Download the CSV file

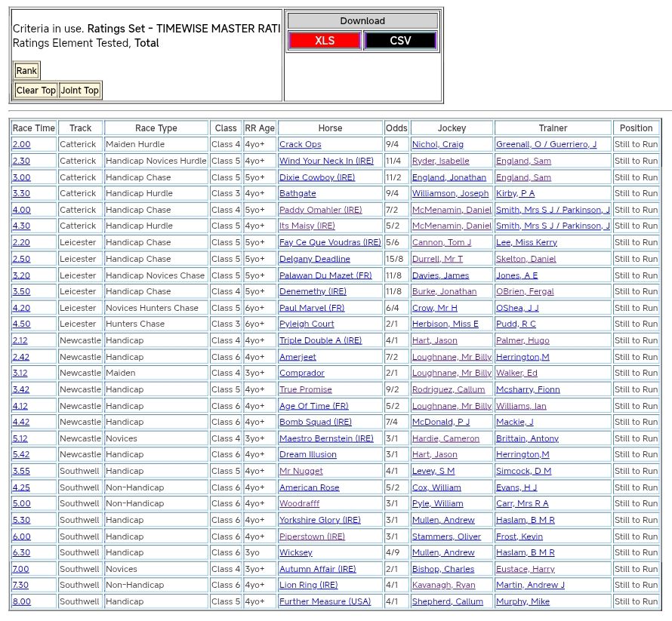click(400, 41)
